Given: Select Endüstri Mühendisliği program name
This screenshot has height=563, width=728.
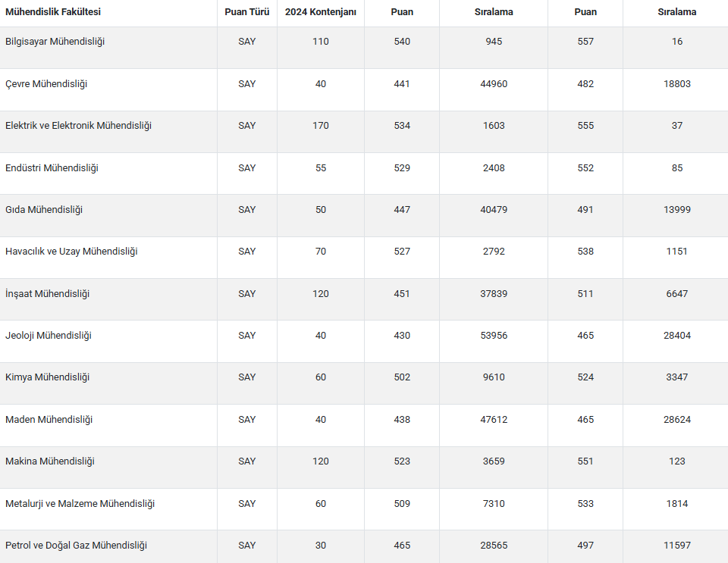Looking at the screenshot, I should (x=52, y=168).
